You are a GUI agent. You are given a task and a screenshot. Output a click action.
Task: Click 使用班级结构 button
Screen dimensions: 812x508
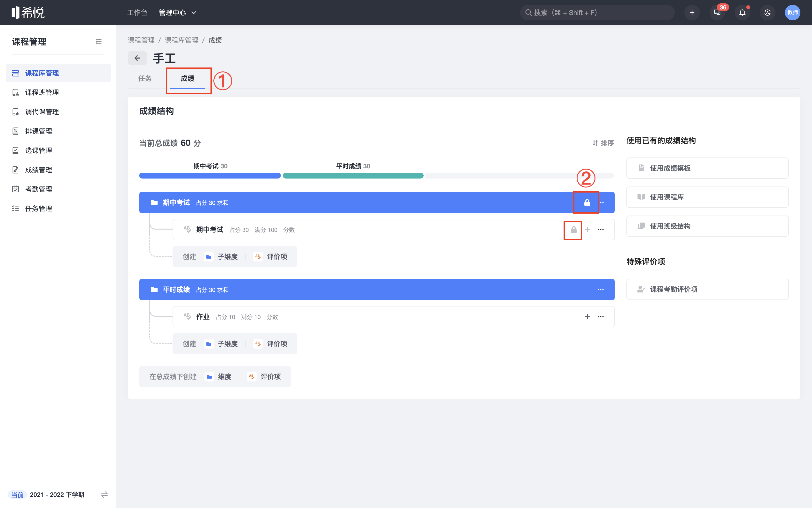tap(707, 226)
